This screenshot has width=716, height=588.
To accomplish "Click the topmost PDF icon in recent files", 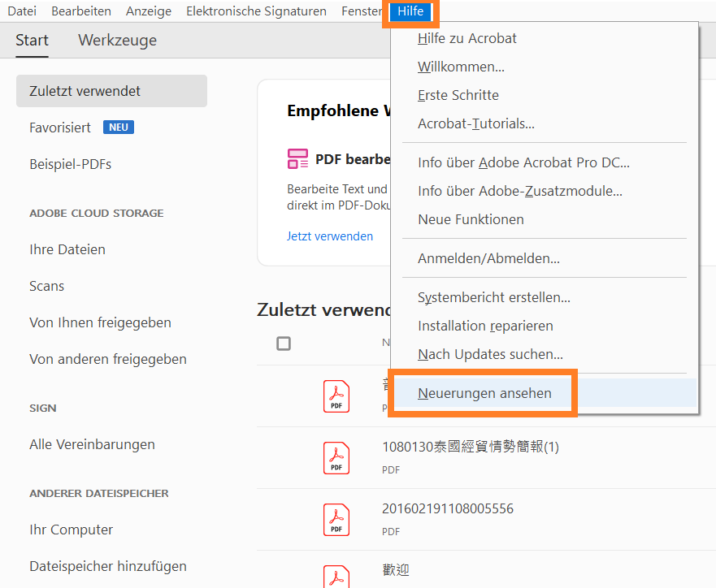I will (x=336, y=396).
